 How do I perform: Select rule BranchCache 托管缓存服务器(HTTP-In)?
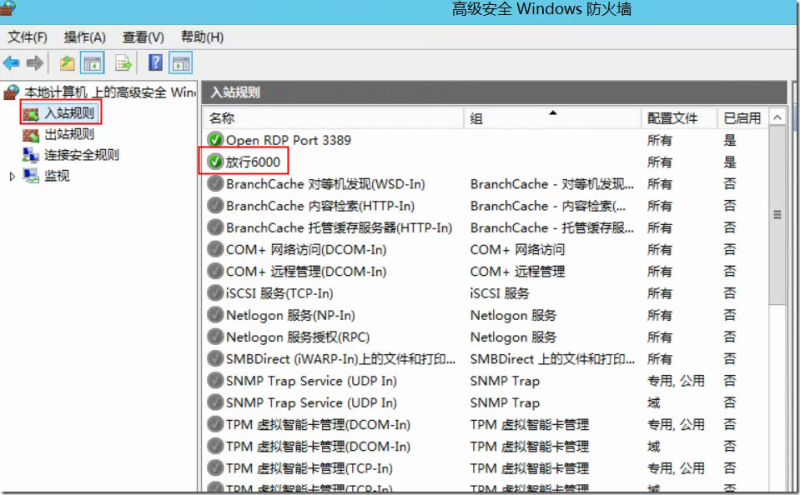coord(339,228)
